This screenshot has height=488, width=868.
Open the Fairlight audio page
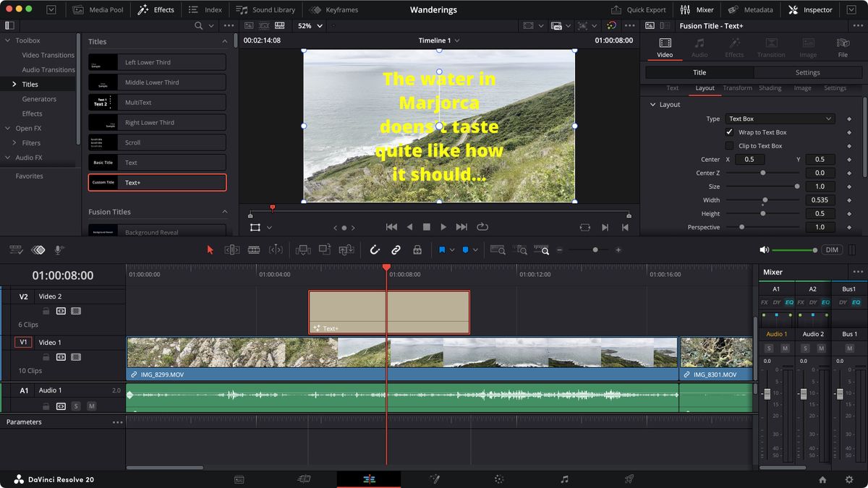(564, 479)
